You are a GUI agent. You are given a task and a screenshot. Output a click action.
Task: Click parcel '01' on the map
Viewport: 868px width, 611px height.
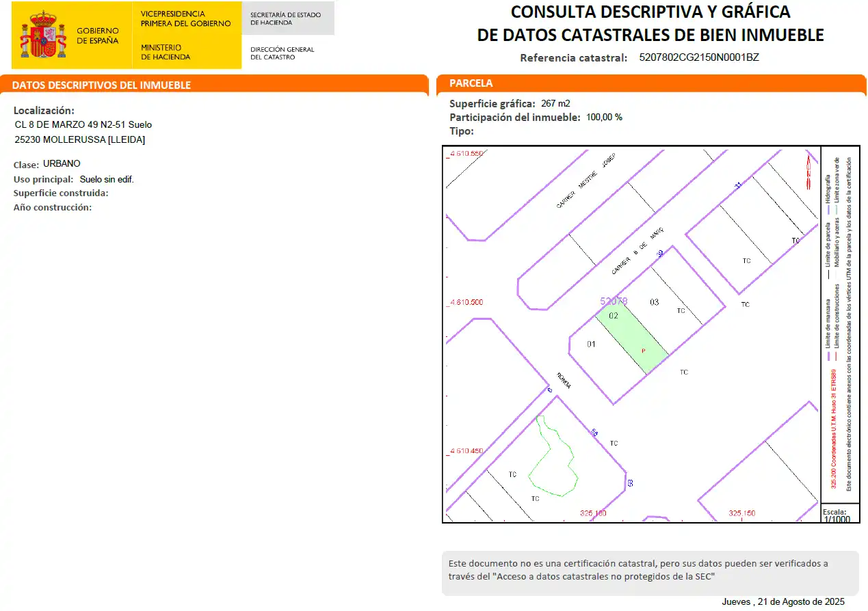(592, 344)
